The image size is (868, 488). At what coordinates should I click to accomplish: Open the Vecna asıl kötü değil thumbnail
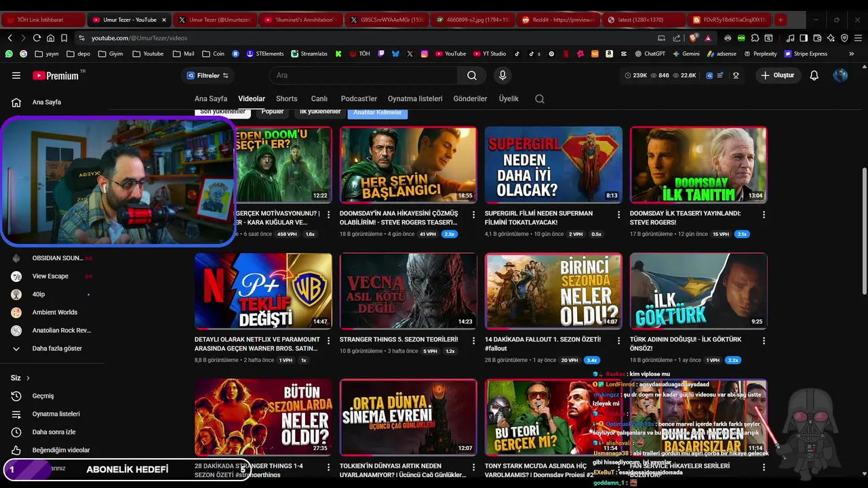coord(408,291)
